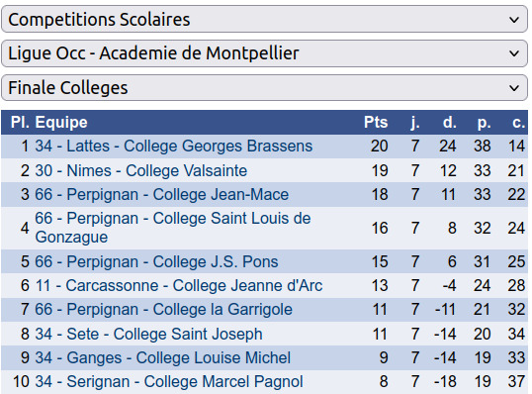Click Perpignan - College la Garrigole team

163,310
